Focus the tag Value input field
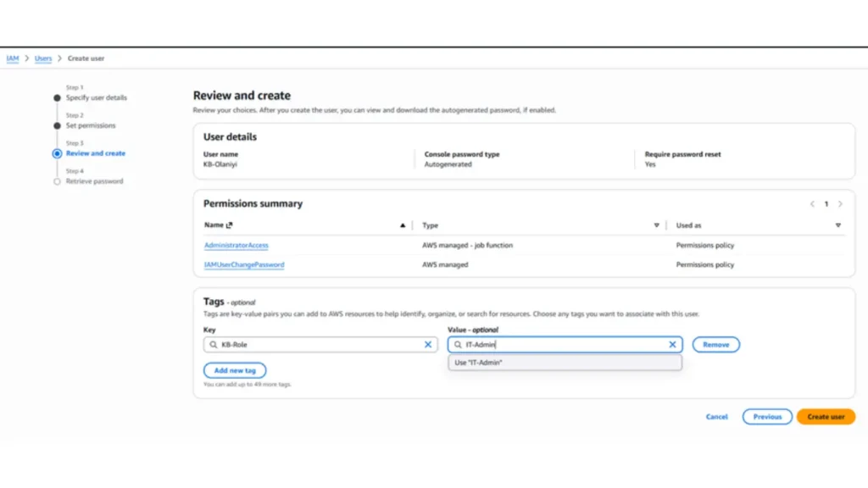The width and height of the screenshot is (868, 488). (x=564, y=345)
